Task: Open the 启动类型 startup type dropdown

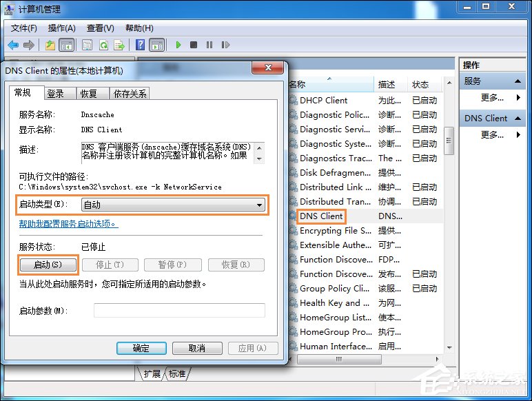Action: [173, 205]
